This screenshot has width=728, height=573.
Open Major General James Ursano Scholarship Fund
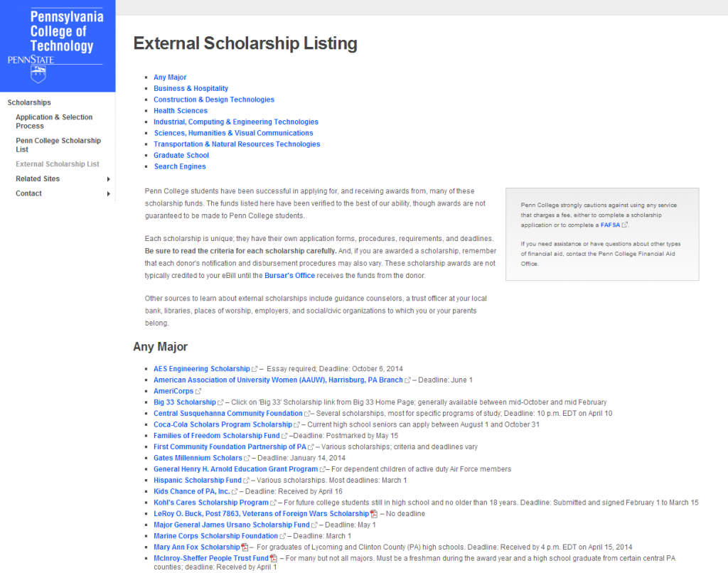tap(232, 525)
